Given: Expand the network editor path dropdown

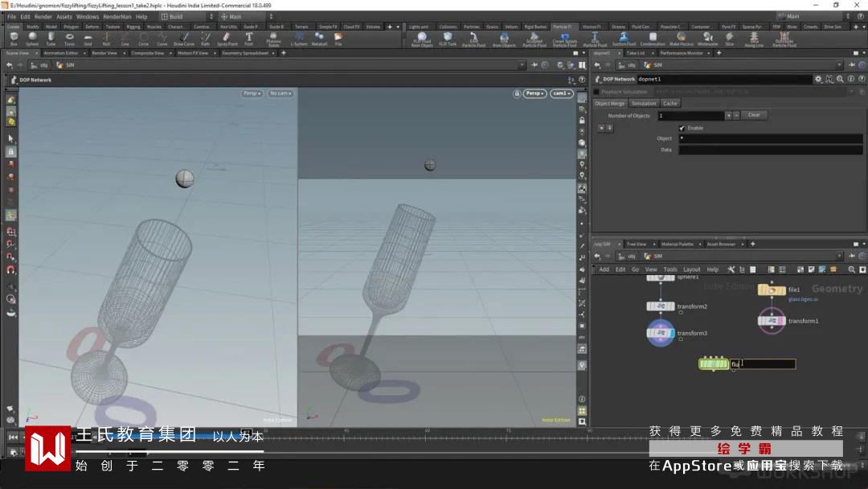Looking at the screenshot, I should coord(839,256).
